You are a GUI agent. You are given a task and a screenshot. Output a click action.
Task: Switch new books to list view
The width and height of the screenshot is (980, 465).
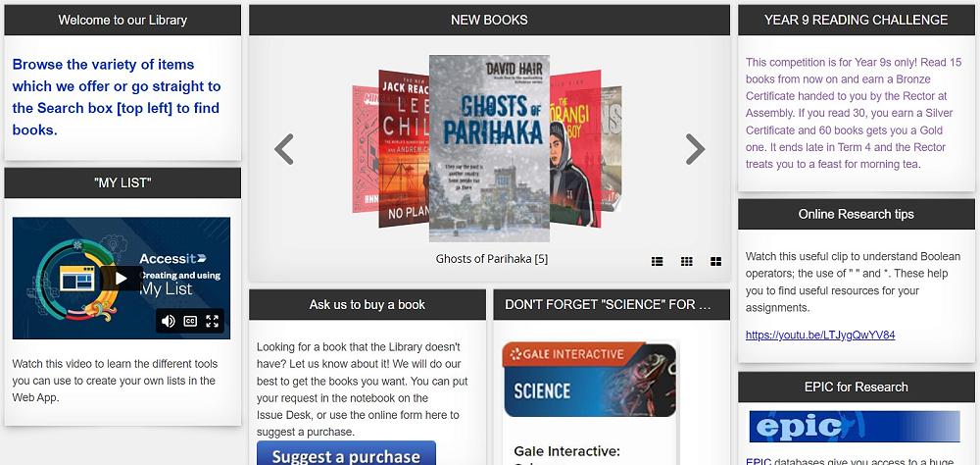657,261
